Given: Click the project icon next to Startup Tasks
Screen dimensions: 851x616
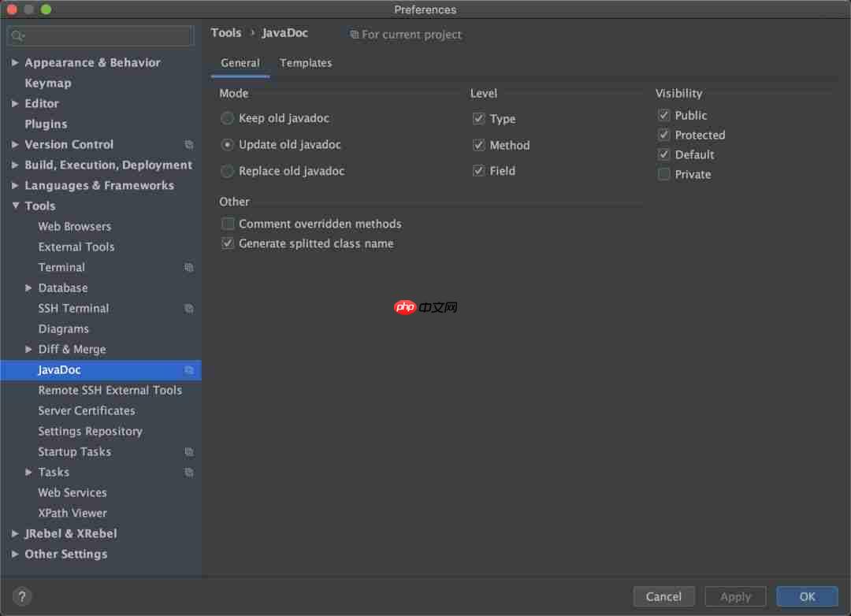Looking at the screenshot, I should (x=189, y=451).
